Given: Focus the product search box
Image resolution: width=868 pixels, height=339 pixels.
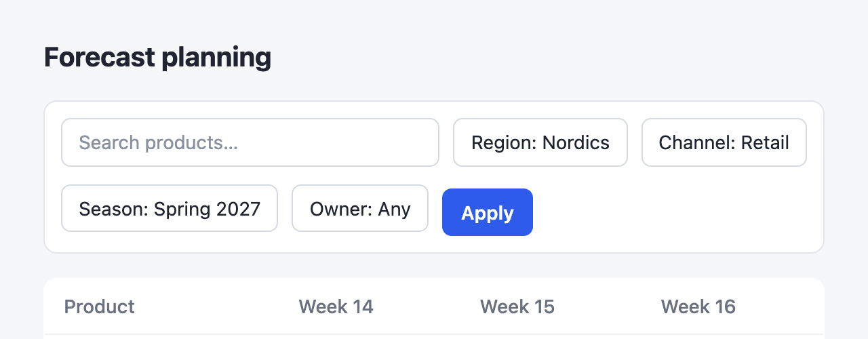Looking at the screenshot, I should (250, 142).
